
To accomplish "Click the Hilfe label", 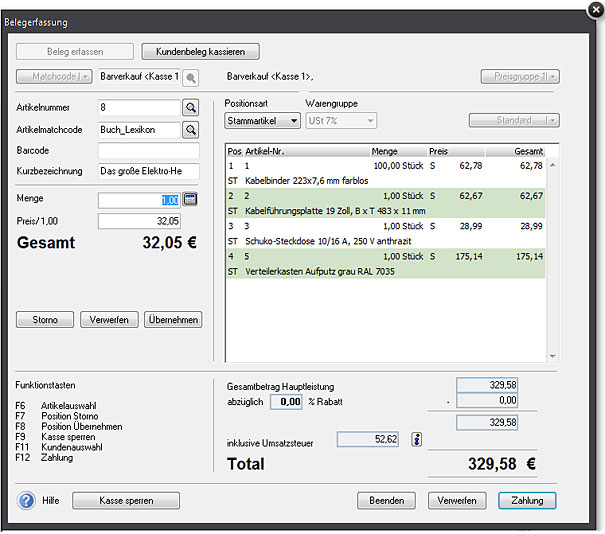I will click(51, 500).
